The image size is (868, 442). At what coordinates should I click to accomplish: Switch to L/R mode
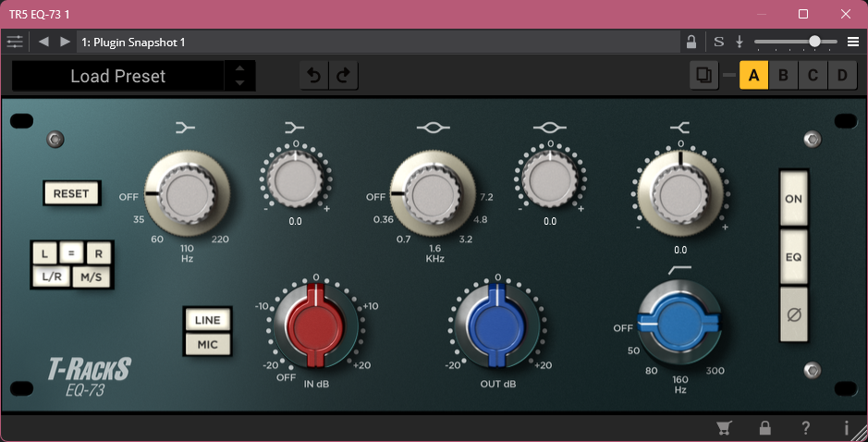(52, 276)
